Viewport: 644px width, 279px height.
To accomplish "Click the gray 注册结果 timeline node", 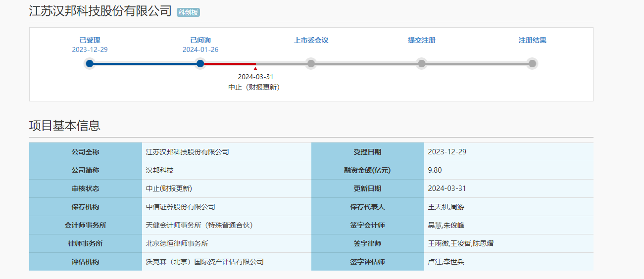I will pos(532,63).
